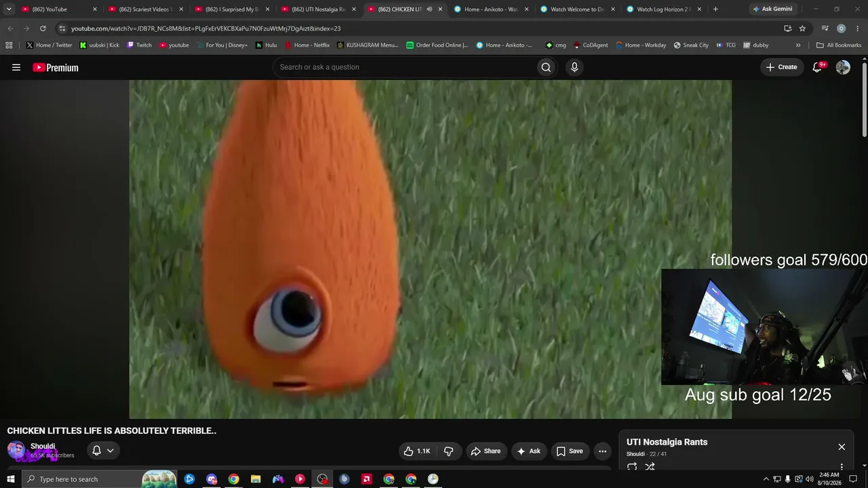Open Hulu bookmark
Image resolution: width=868 pixels, height=488 pixels.
pos(266,45)
